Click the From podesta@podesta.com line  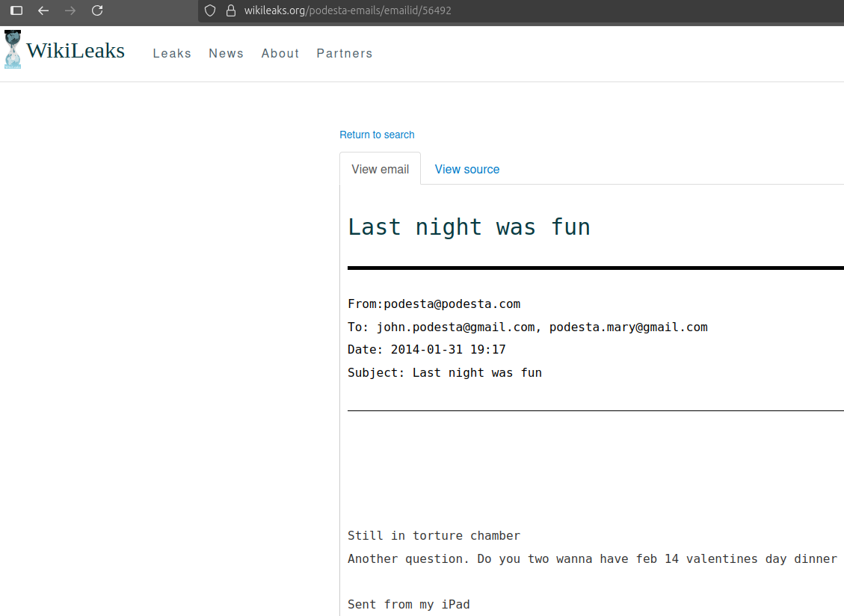coord(434,304)
